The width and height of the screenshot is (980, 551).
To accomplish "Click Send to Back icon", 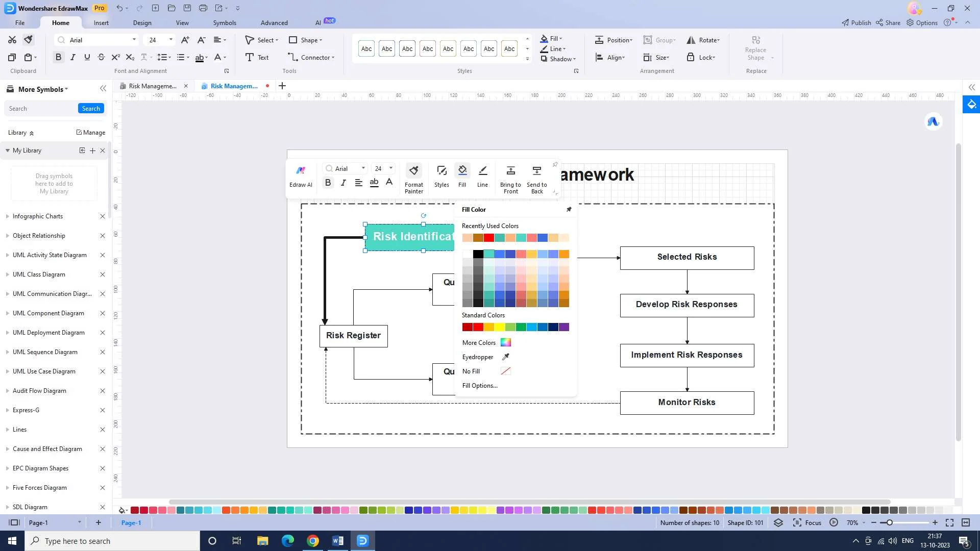I will pos(536,171).
